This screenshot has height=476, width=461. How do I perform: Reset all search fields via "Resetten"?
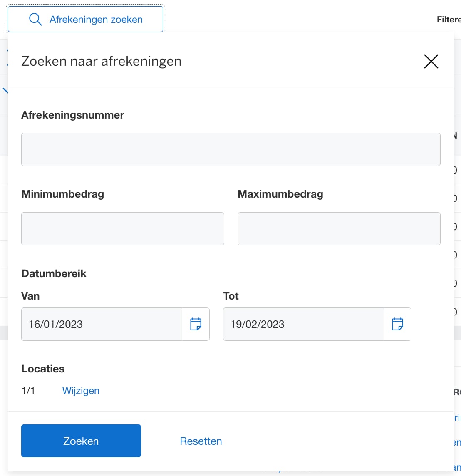[x=201, y=441]
